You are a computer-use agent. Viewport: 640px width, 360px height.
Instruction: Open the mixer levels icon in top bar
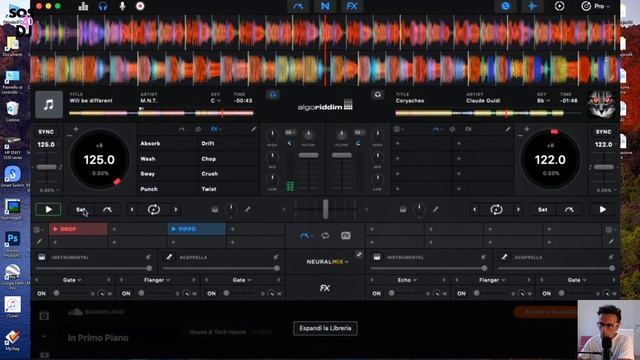(x=83, y=6)
